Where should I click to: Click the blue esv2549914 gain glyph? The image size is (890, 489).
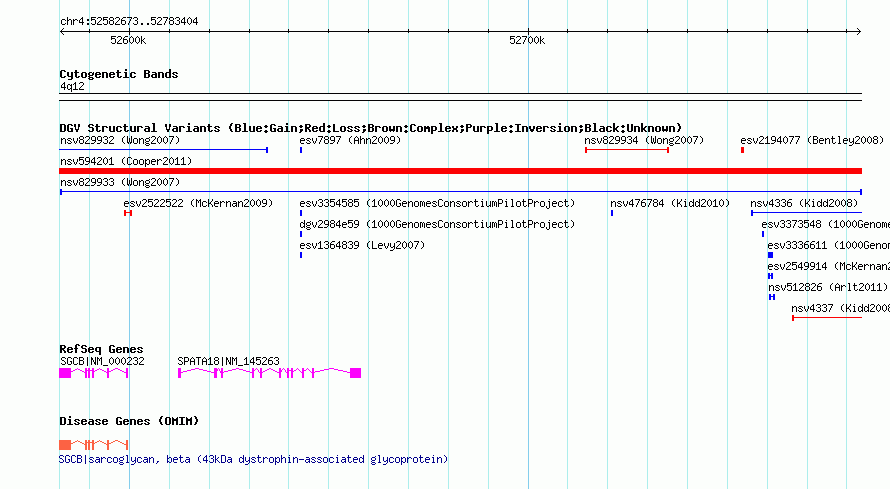(x=770, y=276)
